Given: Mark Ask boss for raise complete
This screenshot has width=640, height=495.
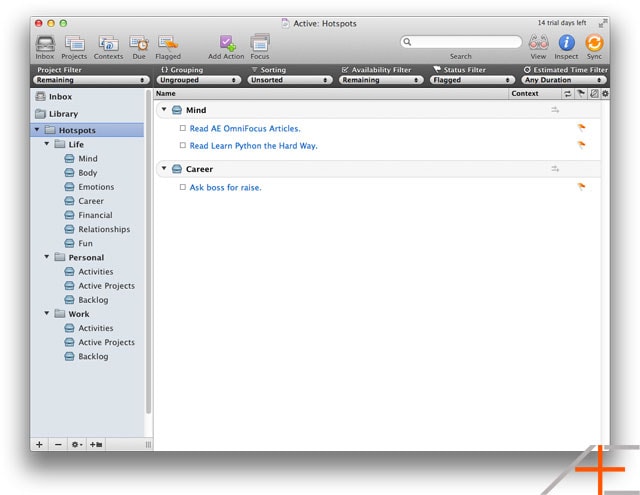Looking at the screenshot, I should click(x=183, y=187).
